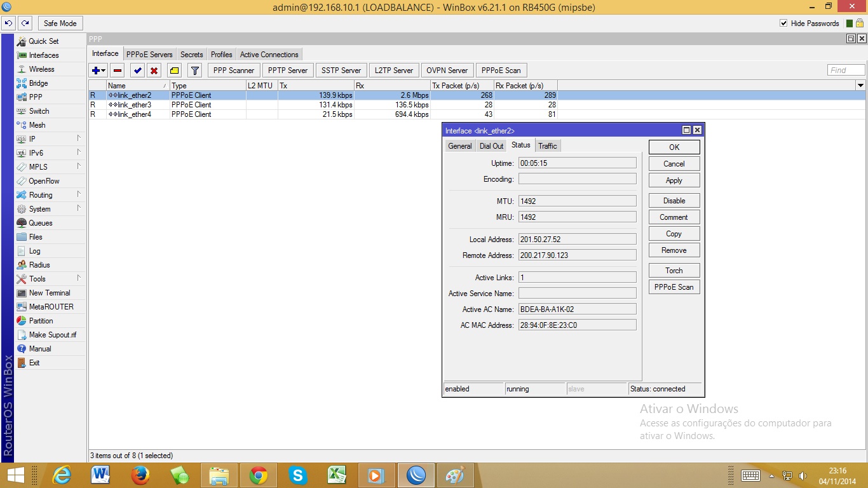868x488 pixels.
Task: Click PPPoE Scan in the PPP toolbar
Action: tap(501, 71)
